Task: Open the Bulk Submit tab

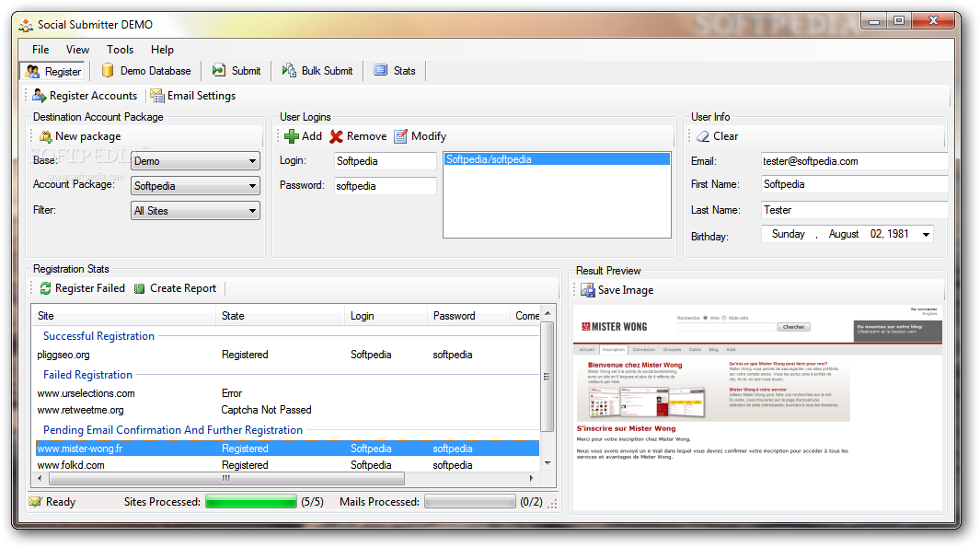Action: (317, 71)
